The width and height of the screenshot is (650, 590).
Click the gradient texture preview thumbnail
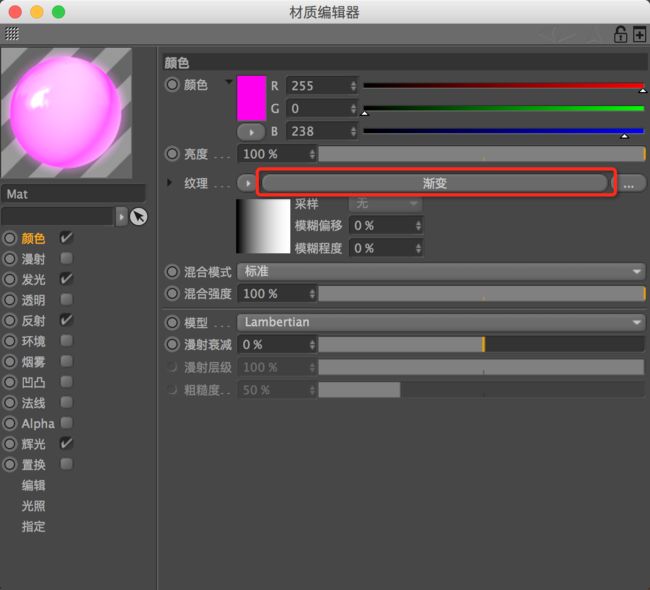click(x=263, y=226)
